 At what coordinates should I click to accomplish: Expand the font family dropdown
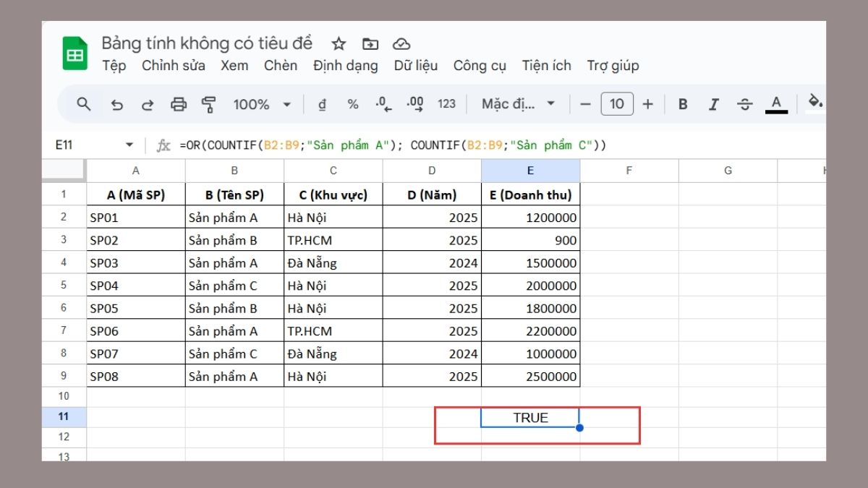tap(519, 104)
